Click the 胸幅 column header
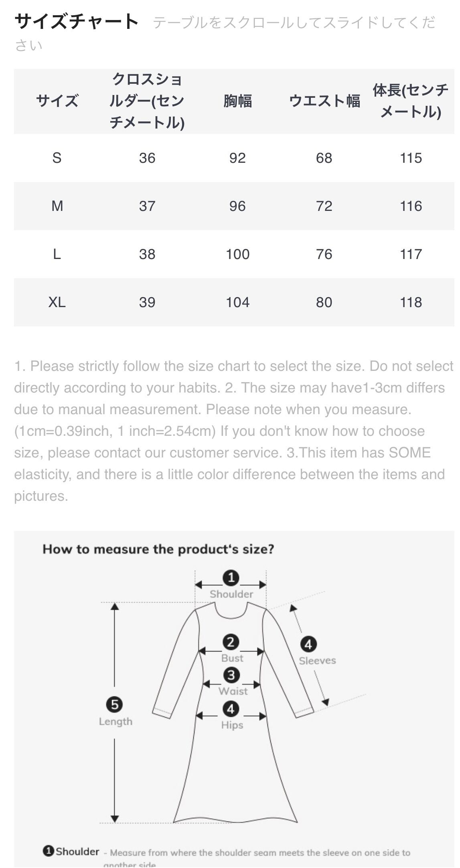Viewport: 460px width, 868px height. 237,101
